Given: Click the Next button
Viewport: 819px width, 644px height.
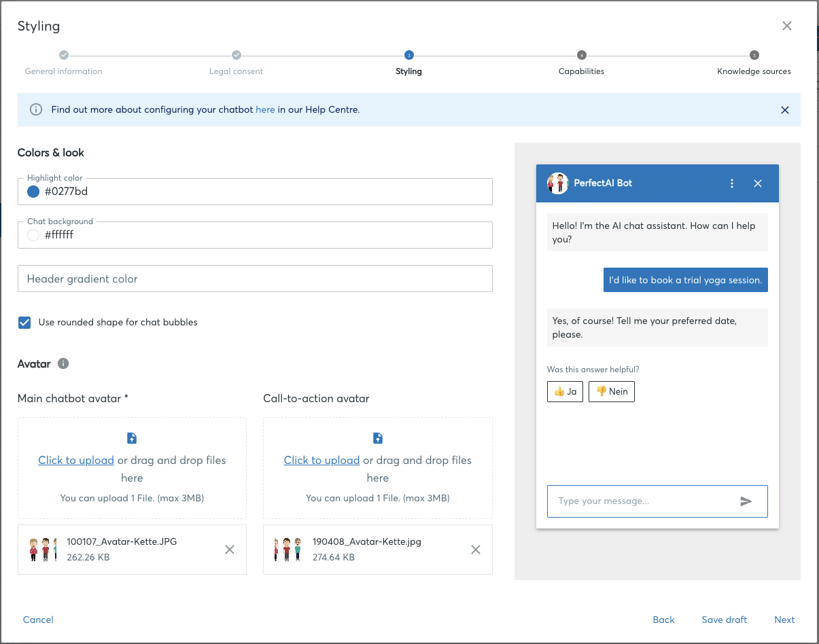Looking at the screenshot, I should click(x=784, y=620).
